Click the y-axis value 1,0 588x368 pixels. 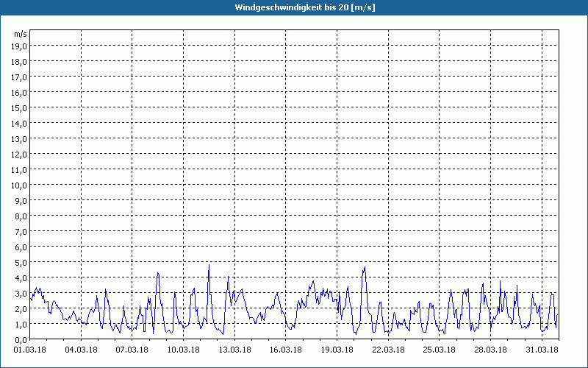pos(21,325)
